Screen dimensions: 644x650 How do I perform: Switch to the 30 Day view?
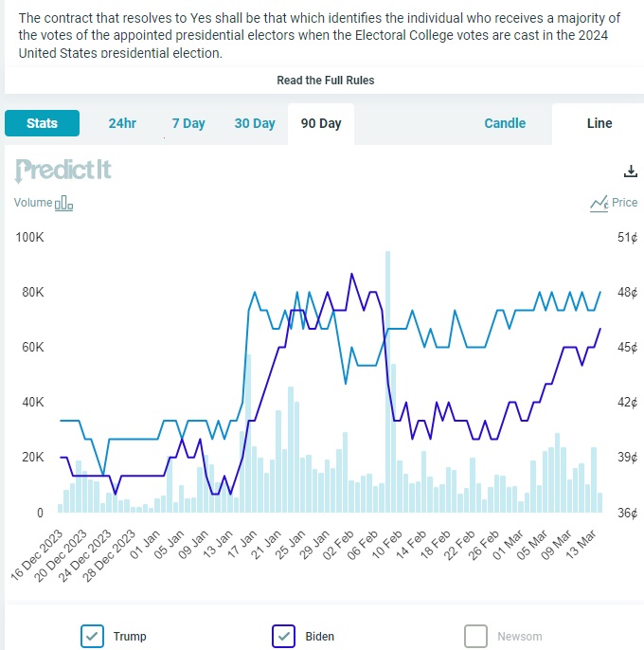(255, 124)
